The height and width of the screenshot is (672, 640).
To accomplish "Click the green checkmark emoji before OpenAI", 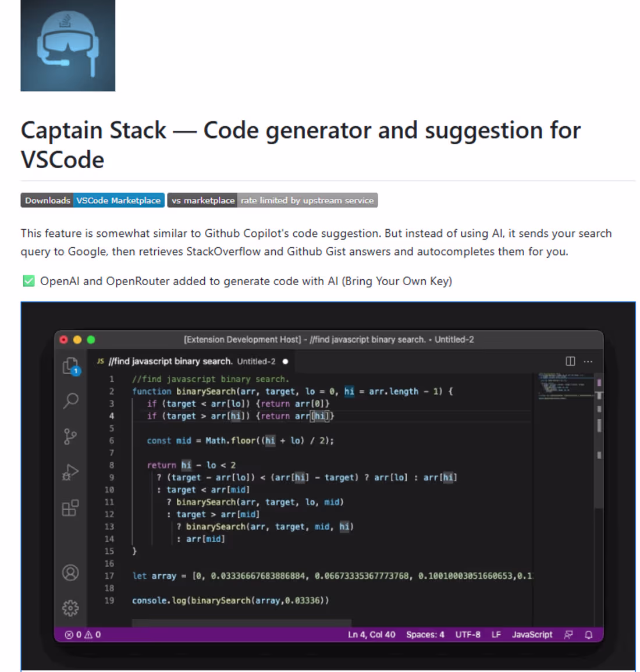I will click(29, 281).
